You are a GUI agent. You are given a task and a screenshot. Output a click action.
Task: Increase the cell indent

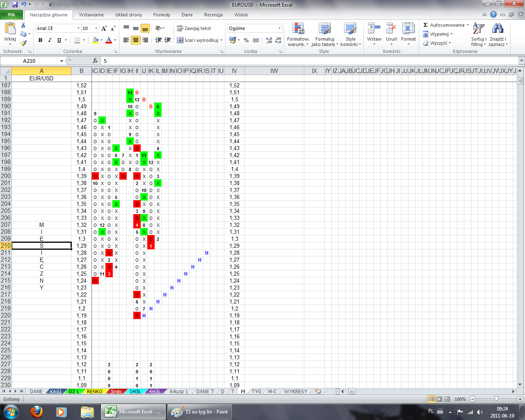tap(168, 40)
